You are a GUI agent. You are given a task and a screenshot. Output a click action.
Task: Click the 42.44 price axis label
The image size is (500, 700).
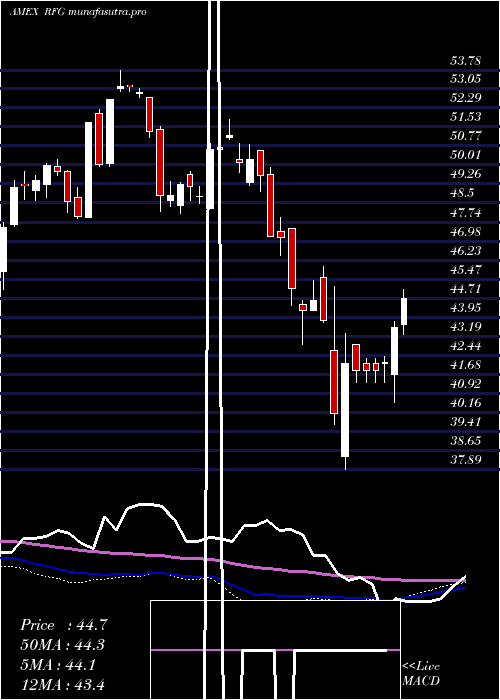point(465,346)
